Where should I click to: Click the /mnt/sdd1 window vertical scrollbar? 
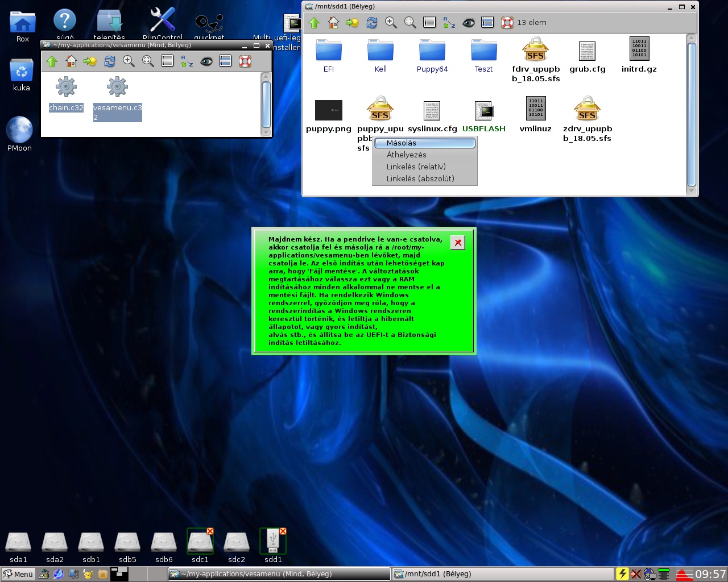tap(692, 114)
